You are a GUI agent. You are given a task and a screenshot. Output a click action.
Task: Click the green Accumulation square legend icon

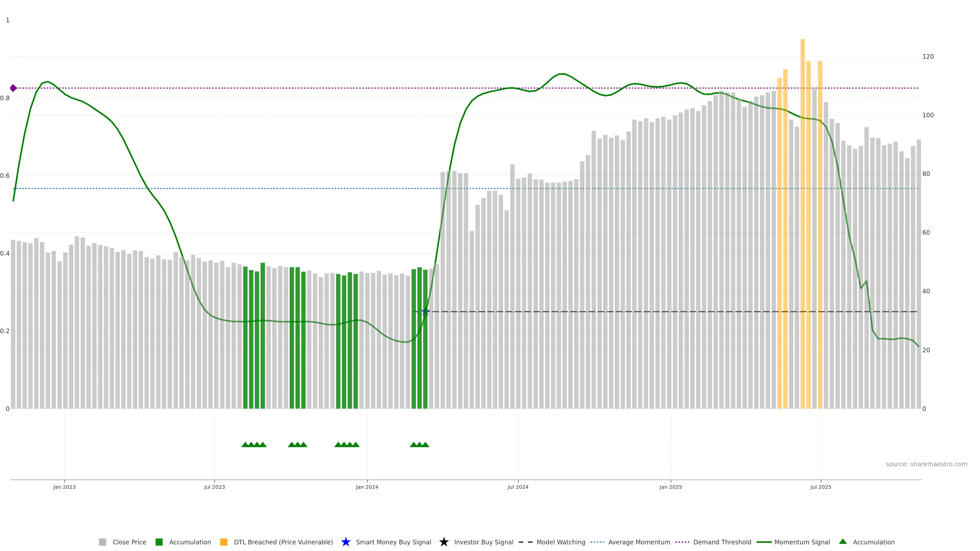[x=159, y=542]
